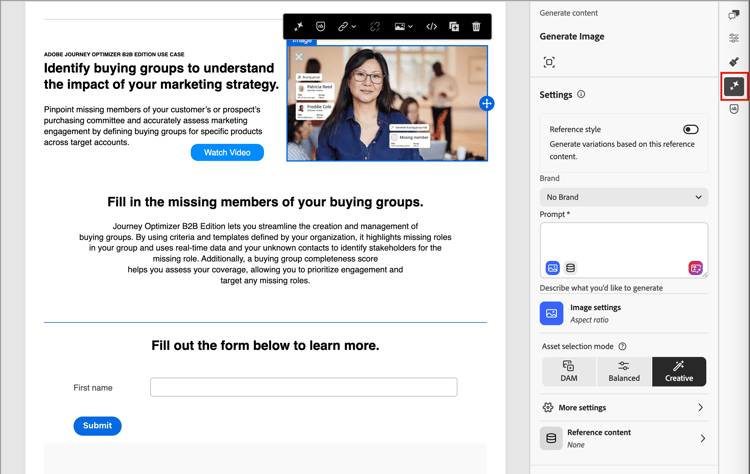Click the pink prompt library icon
750x474 pixels.
tap(695, 268)
